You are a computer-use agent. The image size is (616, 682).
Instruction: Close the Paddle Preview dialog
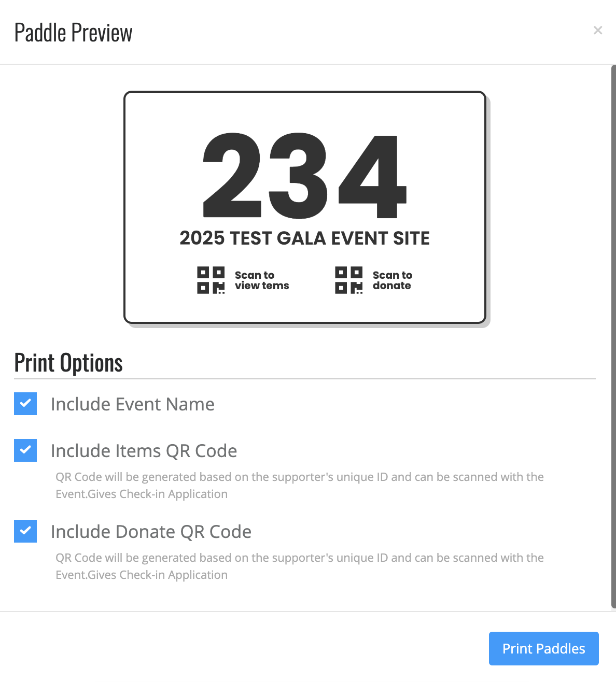[598, 31]
